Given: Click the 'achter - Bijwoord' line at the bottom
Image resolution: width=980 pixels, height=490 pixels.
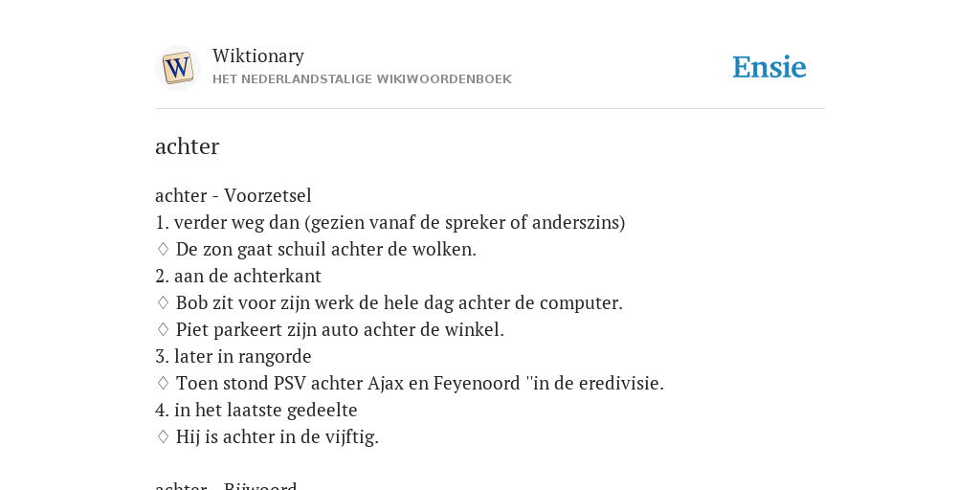Looking at the screenshot, I should 226,485.
